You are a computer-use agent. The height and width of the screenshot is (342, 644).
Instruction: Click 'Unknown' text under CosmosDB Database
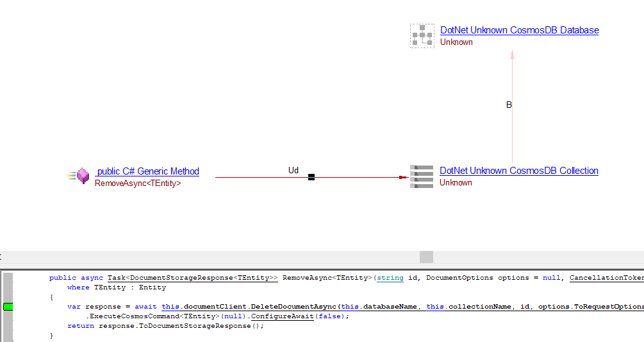pos(456,42)
